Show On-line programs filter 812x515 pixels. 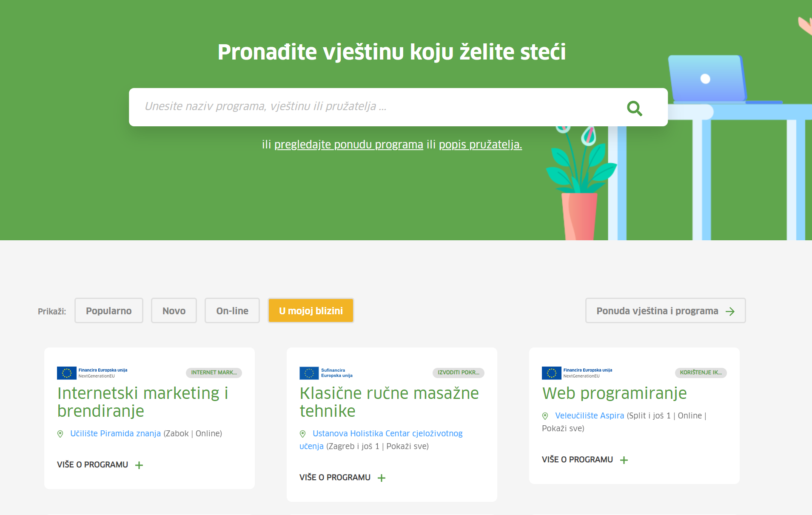tap(232, 311)
